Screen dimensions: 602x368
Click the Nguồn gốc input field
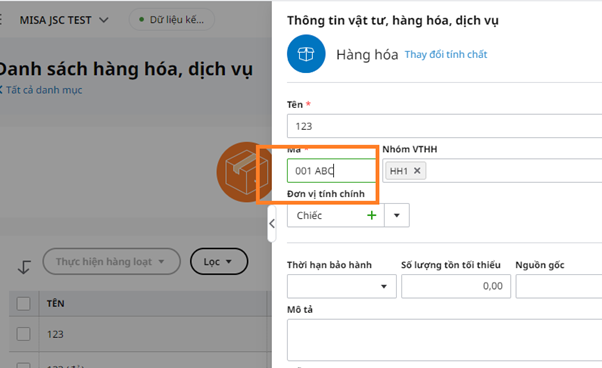(x=559, y=286)
